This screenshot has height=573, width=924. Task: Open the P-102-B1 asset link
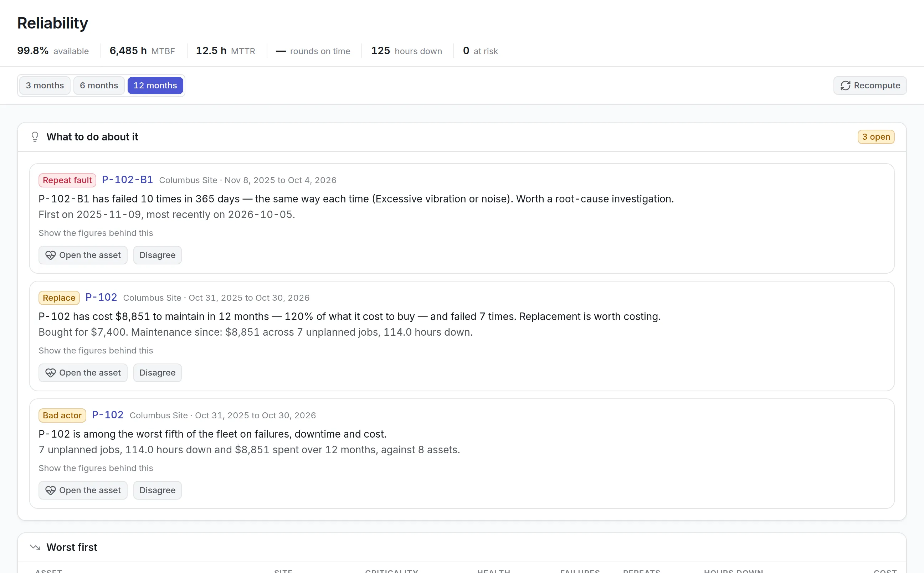click(127, 180)
